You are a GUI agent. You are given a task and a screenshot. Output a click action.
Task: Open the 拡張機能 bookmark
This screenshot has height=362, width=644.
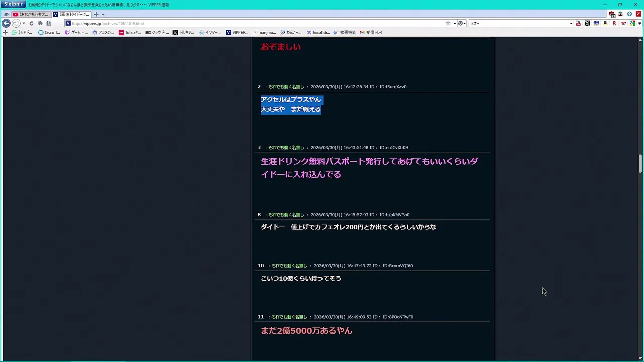(345, 32)
